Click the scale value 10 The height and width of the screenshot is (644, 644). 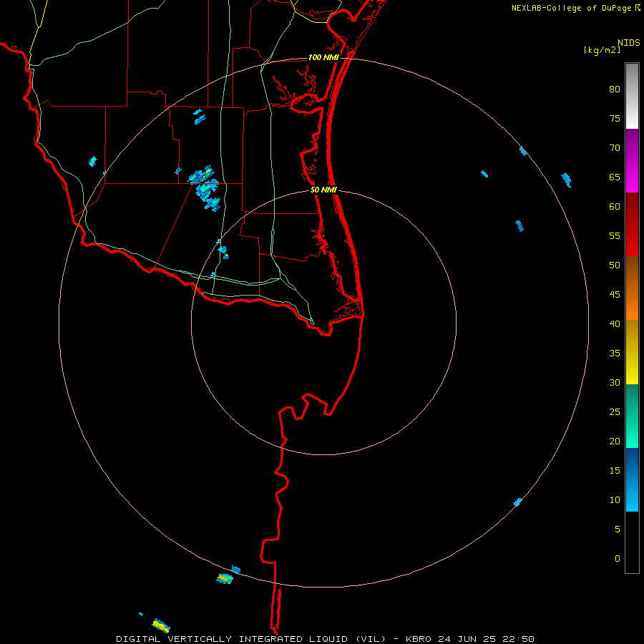point(615,500)
